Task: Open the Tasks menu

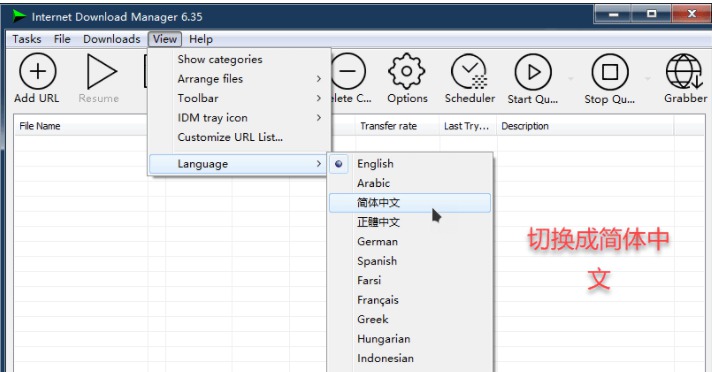Action: point(27,39)
